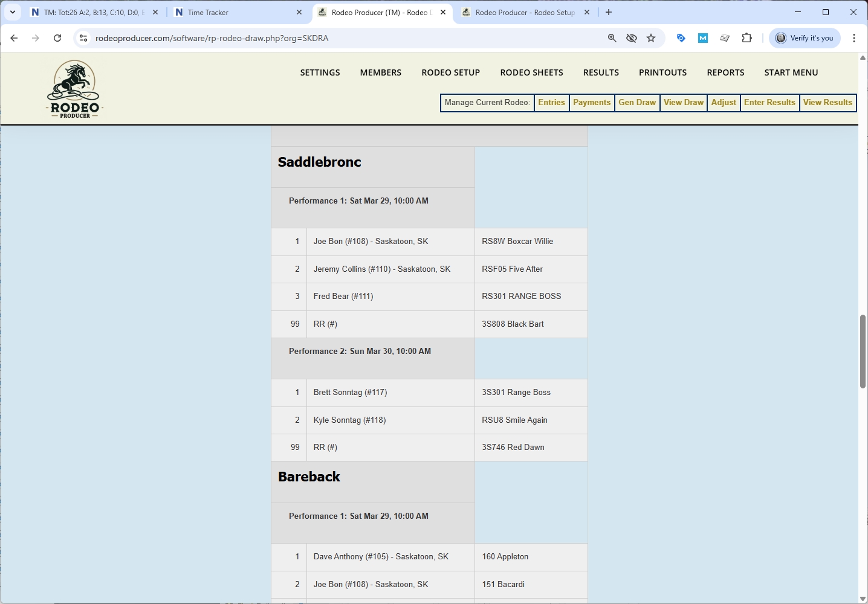The width and height of the screenshot is (868, 604).
Task: Expand the Verify it's you profile prompt
Action: click(805, 37)
